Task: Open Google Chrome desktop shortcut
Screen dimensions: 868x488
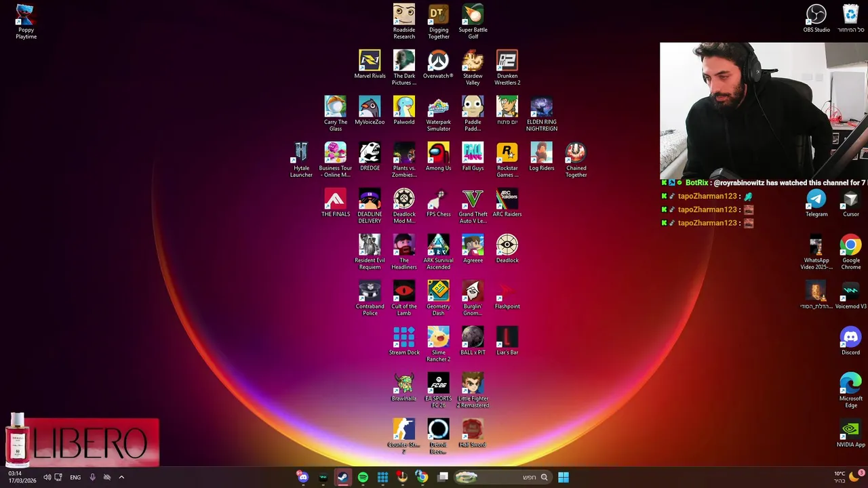Action: [851, 252]
